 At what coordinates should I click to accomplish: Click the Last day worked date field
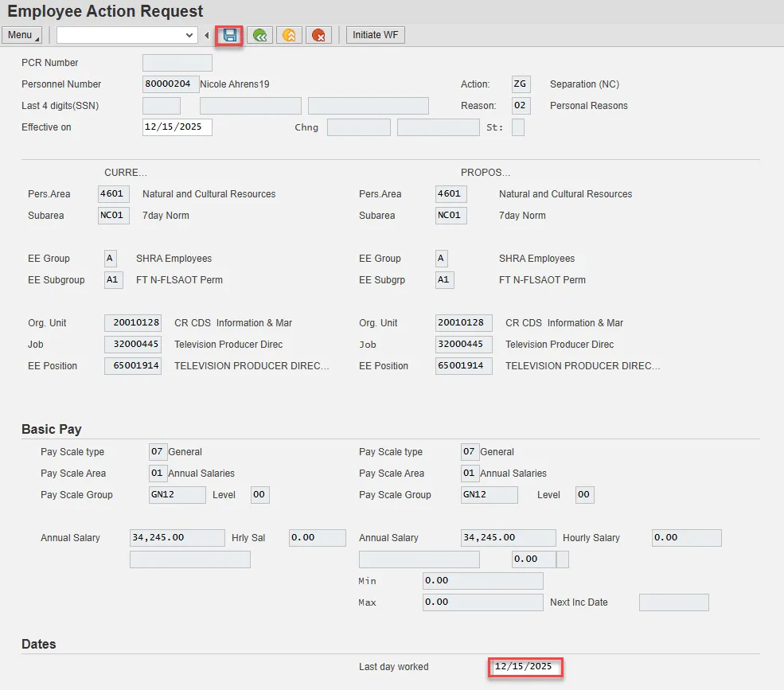pos(526,667)
